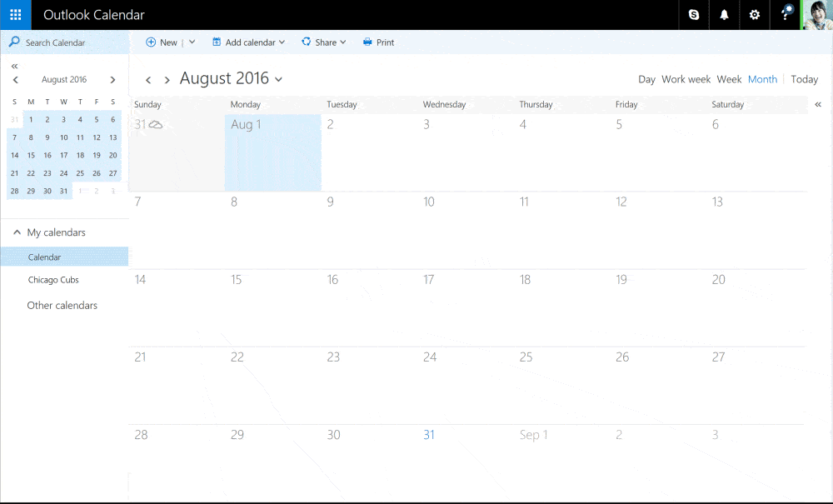Go to the previous month in main view
The width and height of the screenshot is (833, 504).
[148, 80]
